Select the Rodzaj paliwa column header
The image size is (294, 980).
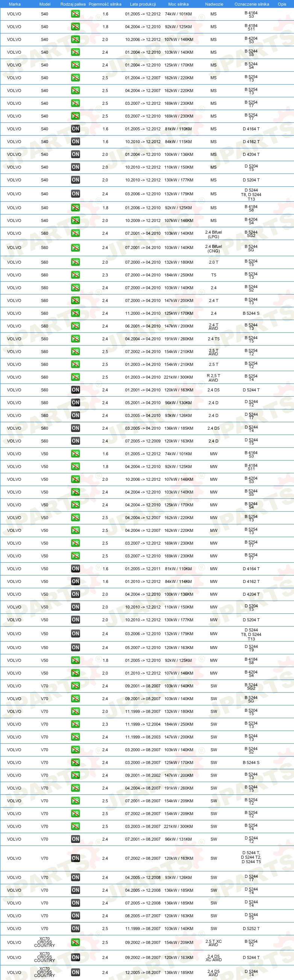click(73, 4)
